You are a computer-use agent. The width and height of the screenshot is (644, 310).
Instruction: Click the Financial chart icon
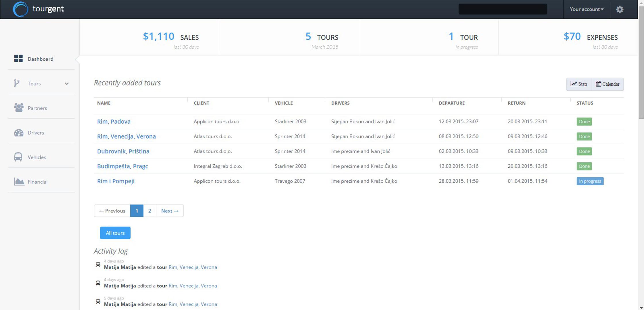(x=19, y=181)
